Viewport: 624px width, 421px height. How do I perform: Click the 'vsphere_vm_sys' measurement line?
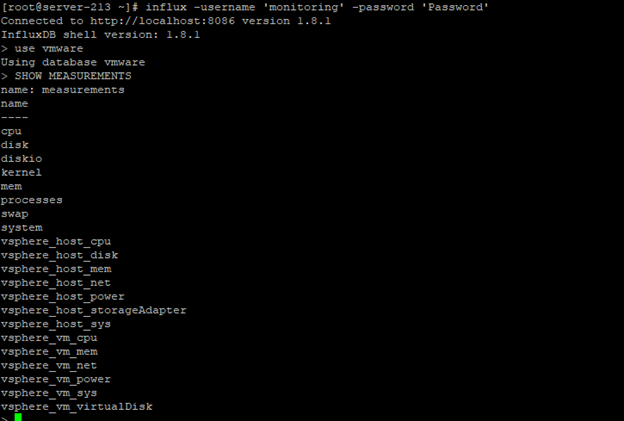tap(49, 393)
